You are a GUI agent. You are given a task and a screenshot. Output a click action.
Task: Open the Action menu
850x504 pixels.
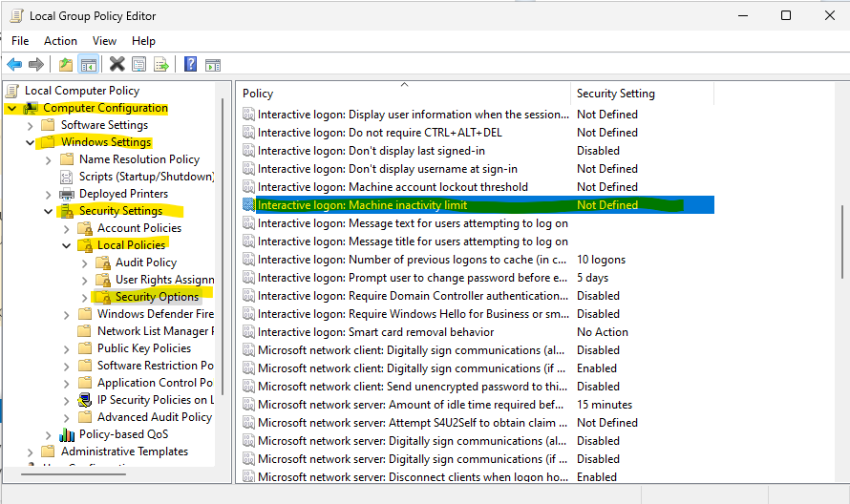pos(60,41)
